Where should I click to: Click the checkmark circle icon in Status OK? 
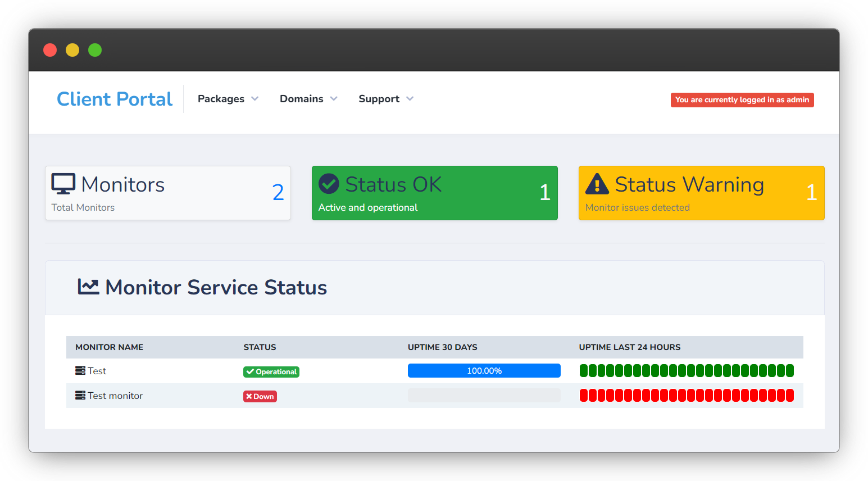point(329,184)
